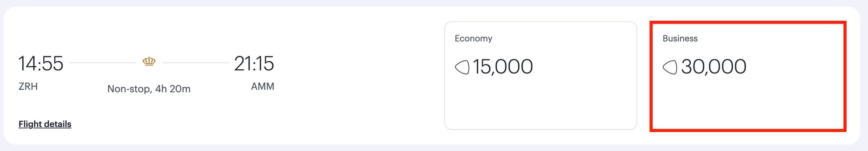Click empty space inside the Business card
Screen dimensions: 868x151
tap(748, 104)
